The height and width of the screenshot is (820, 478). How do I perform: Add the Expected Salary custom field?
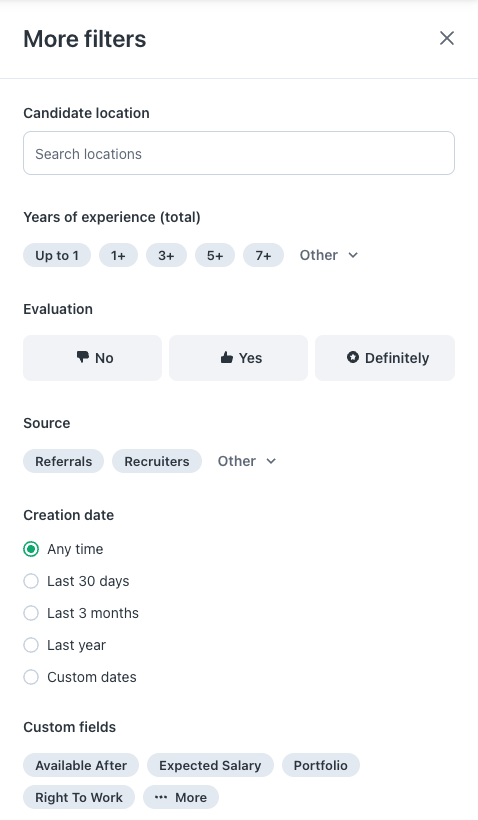(x=210, y=766)
